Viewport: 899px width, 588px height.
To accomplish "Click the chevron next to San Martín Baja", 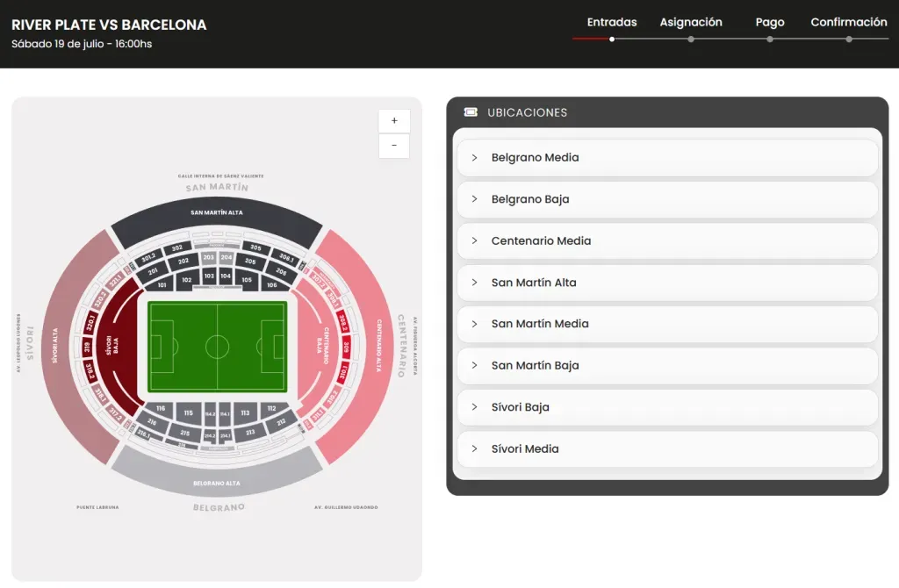I will pos(475,365).
